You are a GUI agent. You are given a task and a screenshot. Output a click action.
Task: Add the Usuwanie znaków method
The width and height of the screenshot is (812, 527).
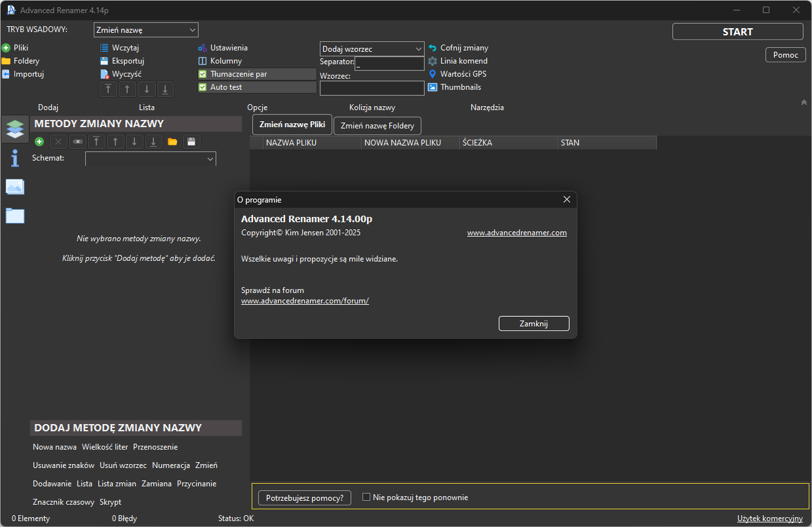pos(64,465)
